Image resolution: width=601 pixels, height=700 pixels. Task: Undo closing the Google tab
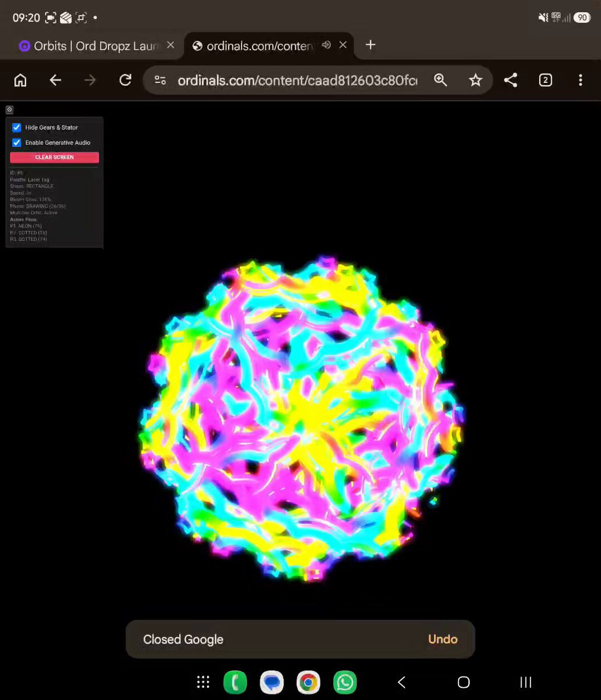pos(443,639)
